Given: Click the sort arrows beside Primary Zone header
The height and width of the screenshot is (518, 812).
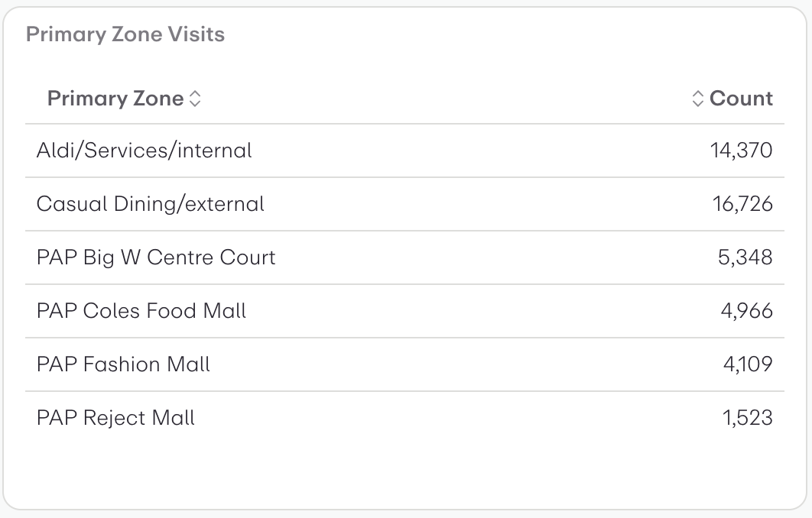Looking at the screenshot, I should click(194, 98).
